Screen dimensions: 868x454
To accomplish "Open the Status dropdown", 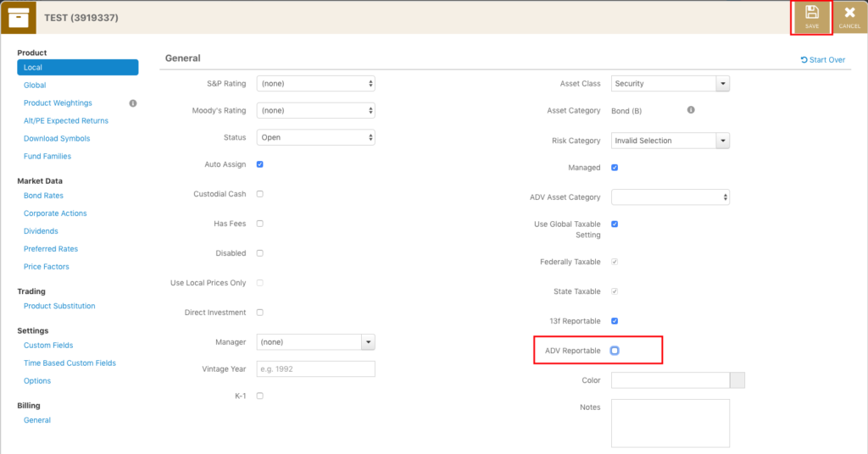I will point(315,137).
